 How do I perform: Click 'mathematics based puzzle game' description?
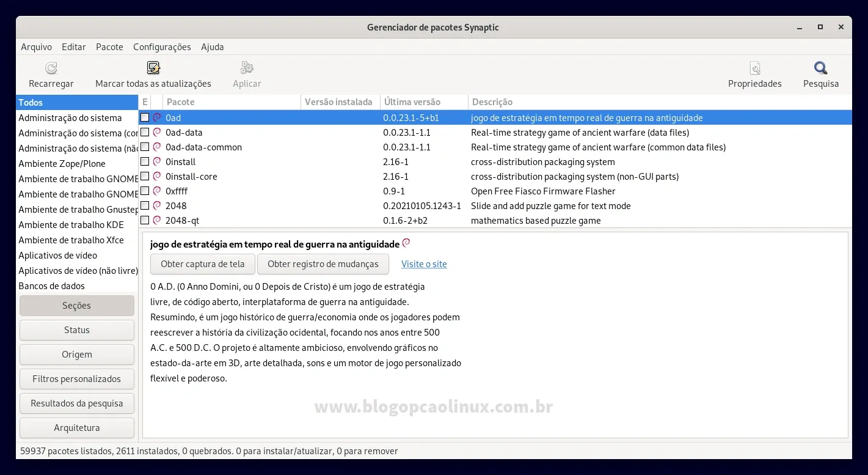pos(536,220)
